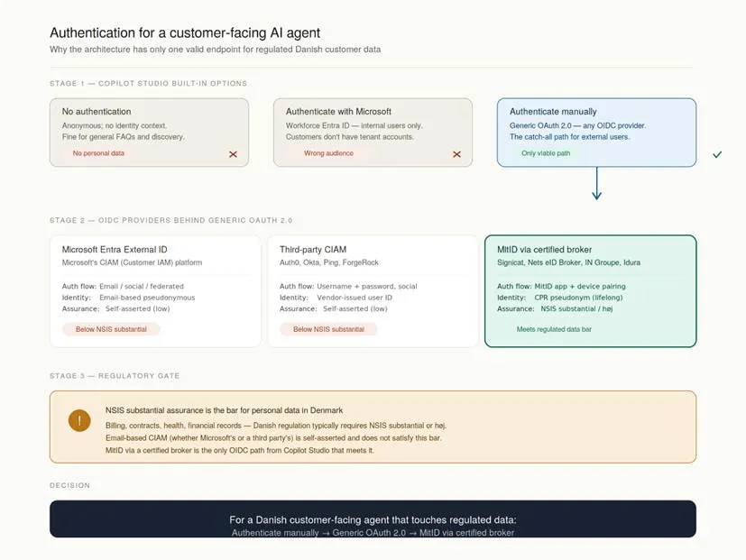
Task: Click 'For a Danish customer-facing agent' decision text
Action: [373, 520]
